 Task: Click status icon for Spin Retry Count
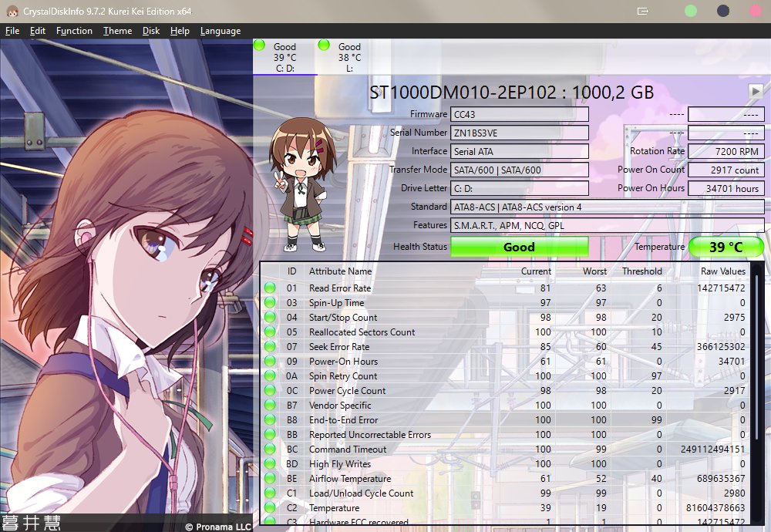click(x=270, y=375)
